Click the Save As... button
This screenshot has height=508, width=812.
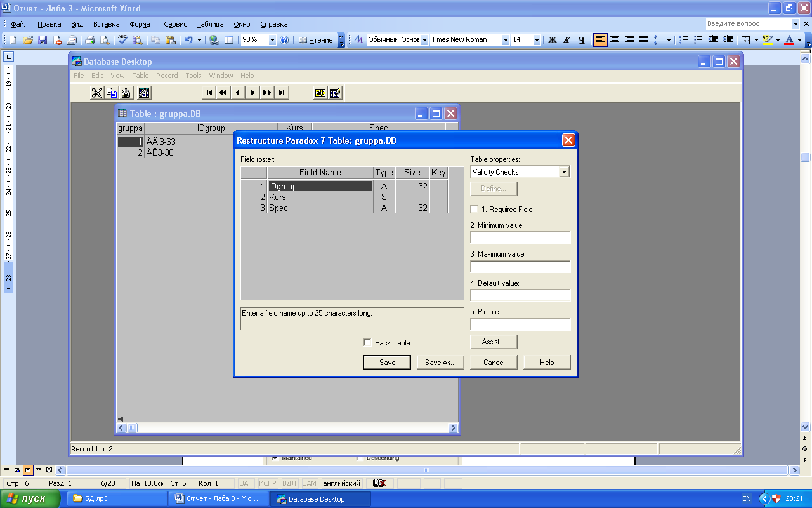click(440, 362)
